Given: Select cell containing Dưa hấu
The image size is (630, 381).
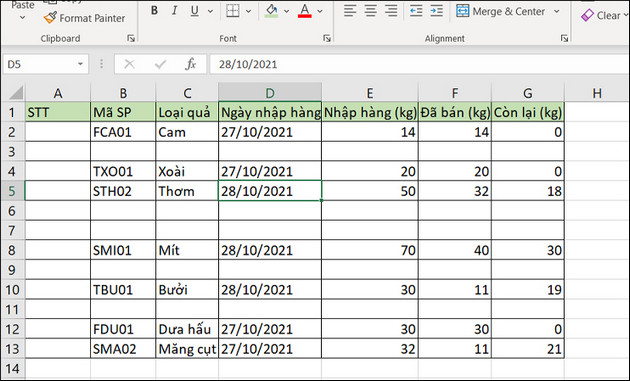Looking at the screenshot, I should coord(187,329).
